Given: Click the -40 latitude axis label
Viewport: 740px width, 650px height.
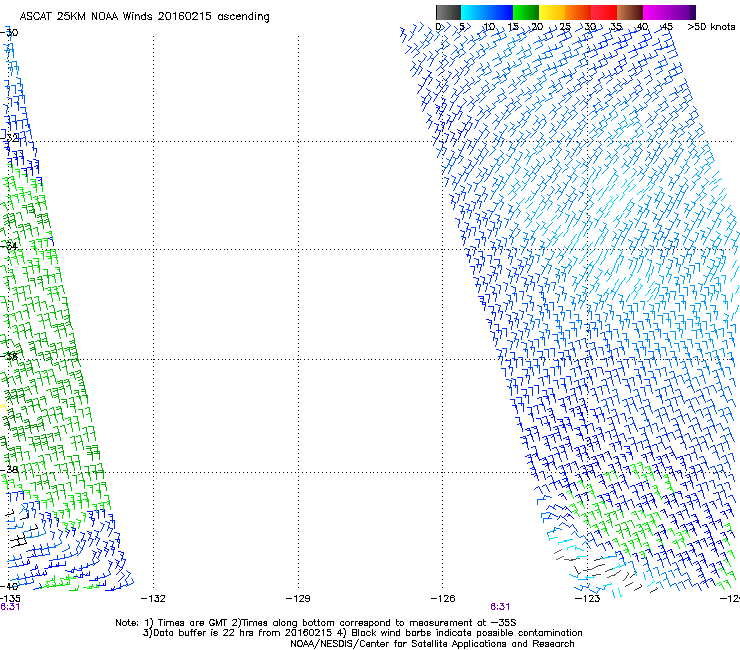Looking at the screenshot, I should pos(9,586).
